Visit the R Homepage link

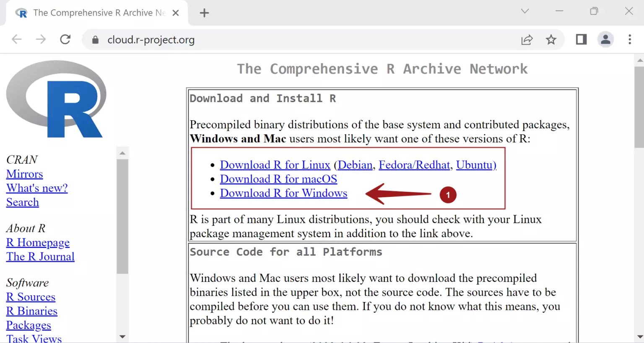click(x=38, y=242)
